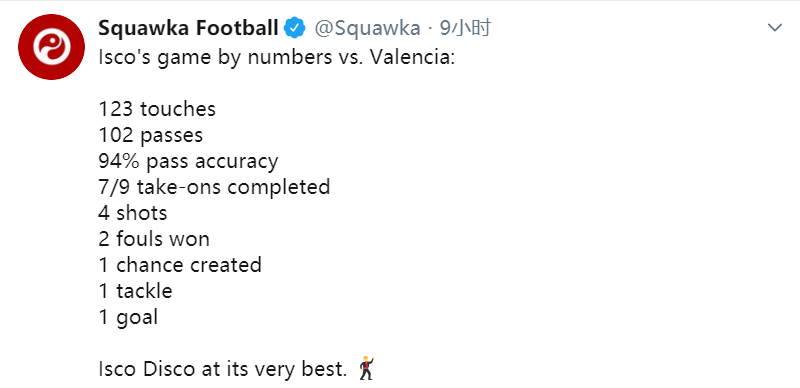Click the "94% pass accuracy" line
800x388 pixels.
(188, 162)
